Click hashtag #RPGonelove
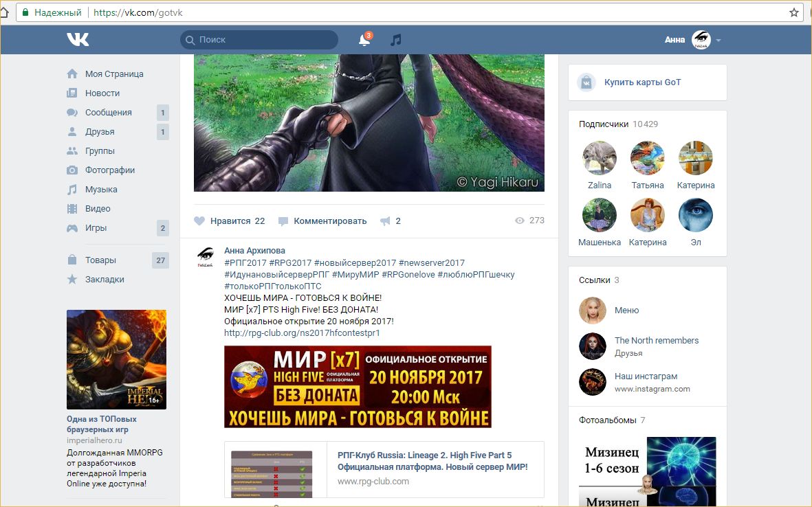The width and height of the screenshot is (812, 507). [408, 275]
